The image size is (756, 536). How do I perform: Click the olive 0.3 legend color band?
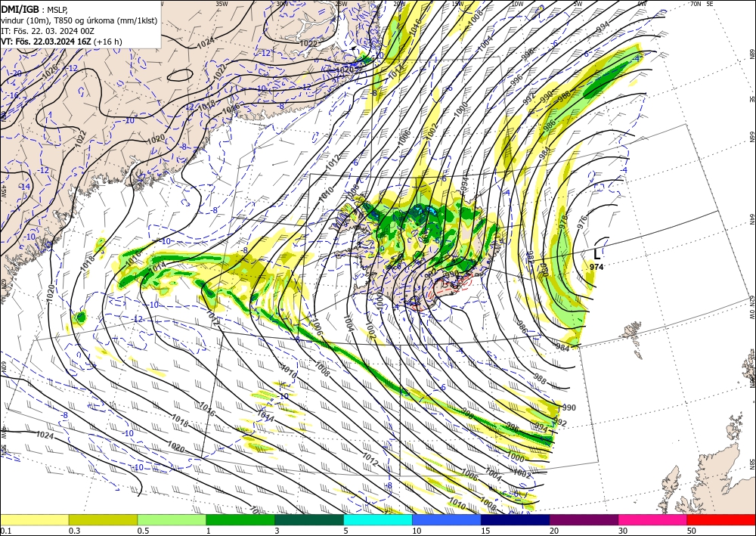[x=103, y=519]
